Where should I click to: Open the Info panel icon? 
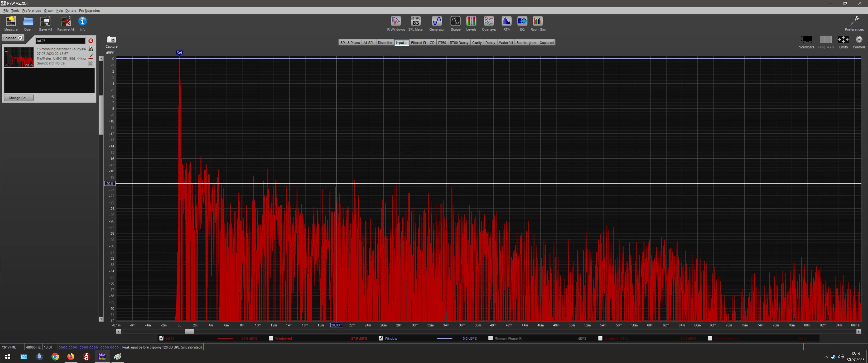[x=82, y=24]
